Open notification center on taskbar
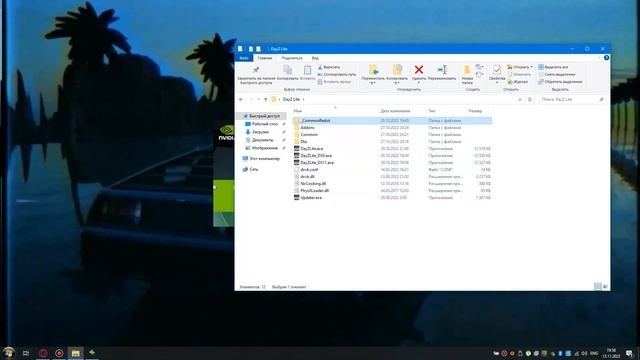Image resolution: width=640 pixels, height=360 pixels. [629, 353]
